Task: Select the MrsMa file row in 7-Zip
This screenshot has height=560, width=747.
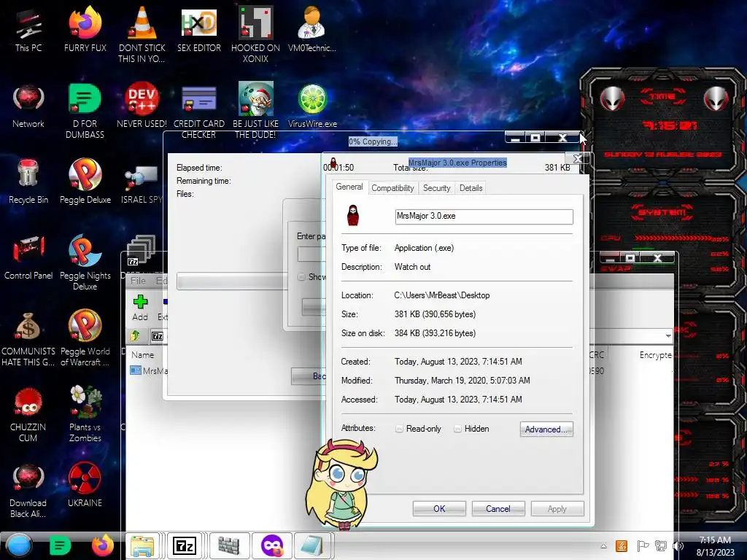Action: click(149, 371)
